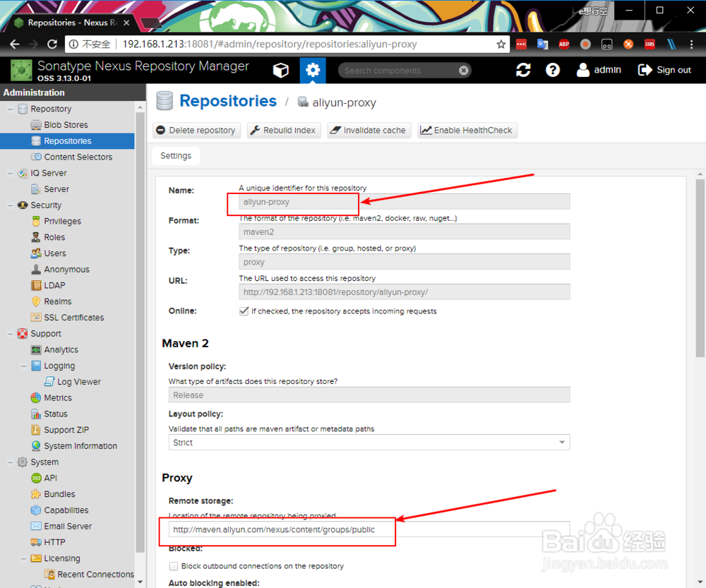The height and width of the screenshot is (588, 706).
Task: Toggle the Online checkbox
Action: coord(244,311)
